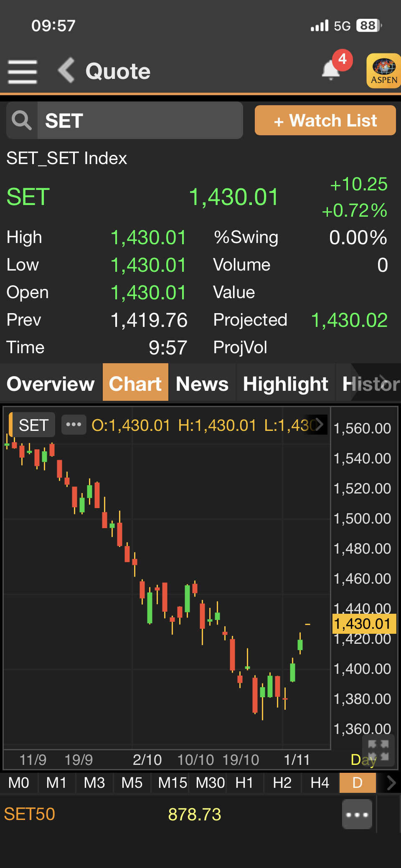The image size is (401, 868).
Task: Tap the signal strength bars in status bar
Action: pos(320,26)
